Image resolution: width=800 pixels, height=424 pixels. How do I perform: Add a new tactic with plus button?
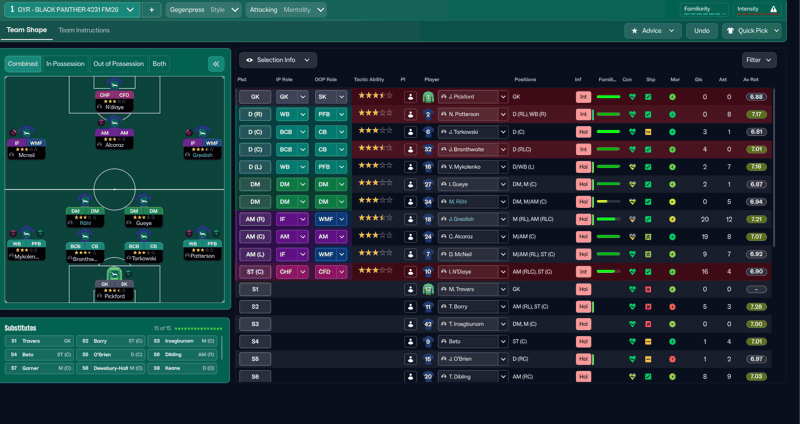pyautogui.click(x=152, y=10)
